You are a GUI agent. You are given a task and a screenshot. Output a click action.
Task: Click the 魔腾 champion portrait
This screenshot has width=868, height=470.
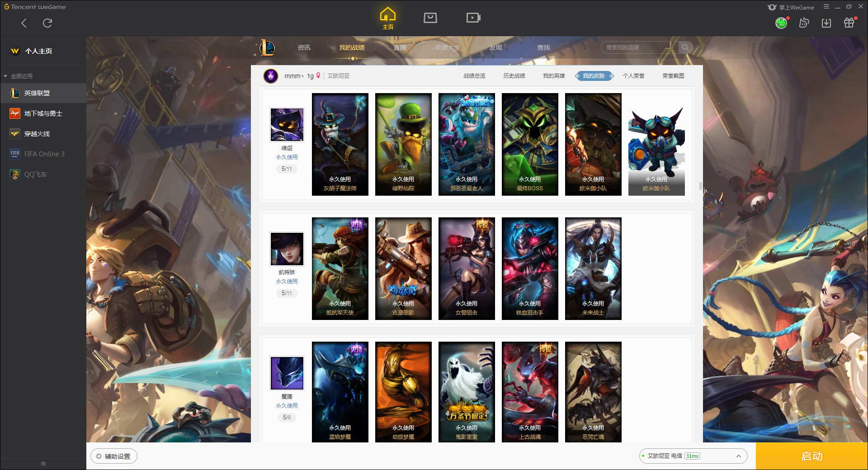coord(287,373)
